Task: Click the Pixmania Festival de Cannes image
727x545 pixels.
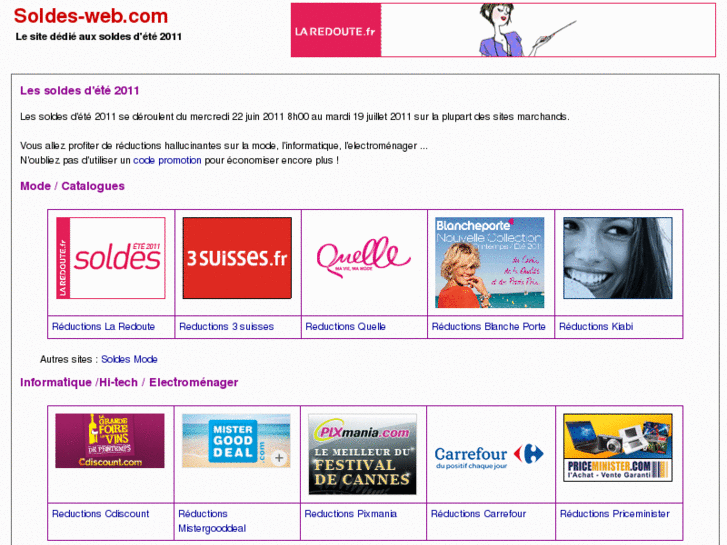Action: coord(363,455)
